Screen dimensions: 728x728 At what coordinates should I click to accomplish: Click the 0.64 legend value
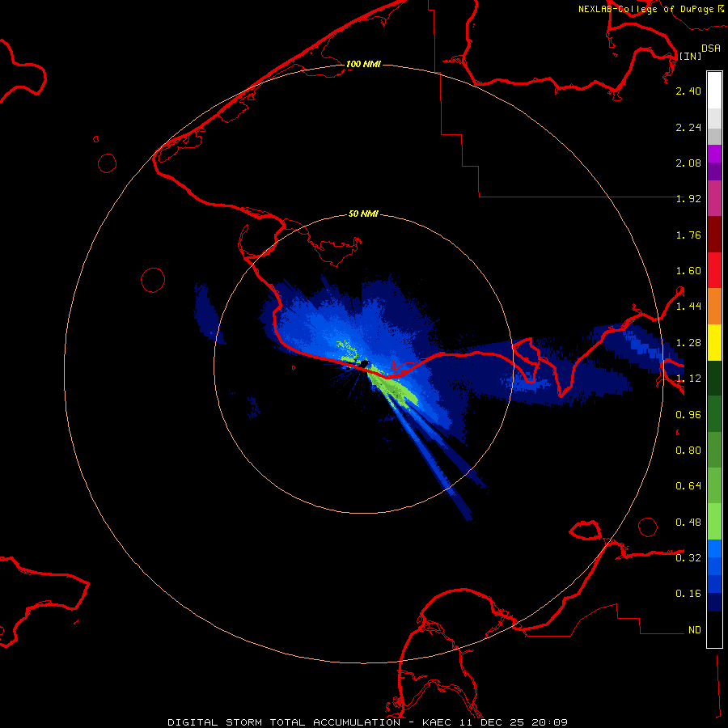coord(688,486)
